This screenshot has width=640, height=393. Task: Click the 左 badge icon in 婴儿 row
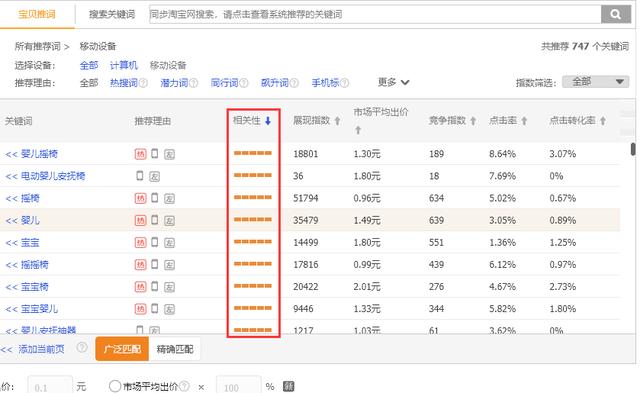169,221
